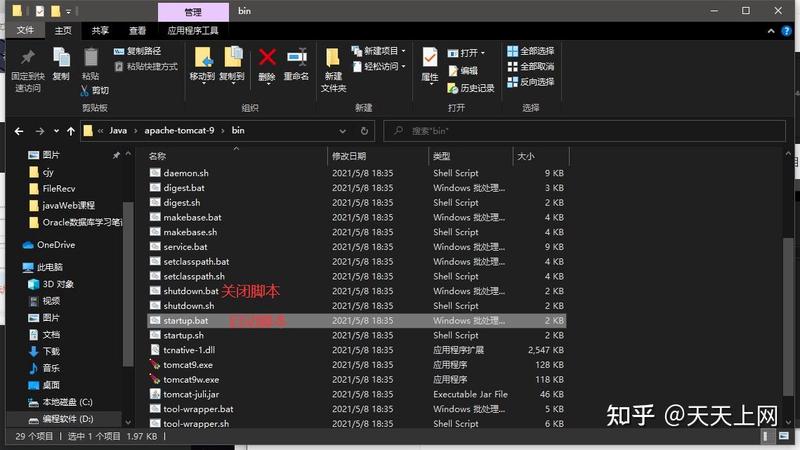Image resolution: width=800 pixels, height=450 pixels.
Task: Collapse the ribbon with the chevron
Action: pyautogui.click(x=771, y=31)
